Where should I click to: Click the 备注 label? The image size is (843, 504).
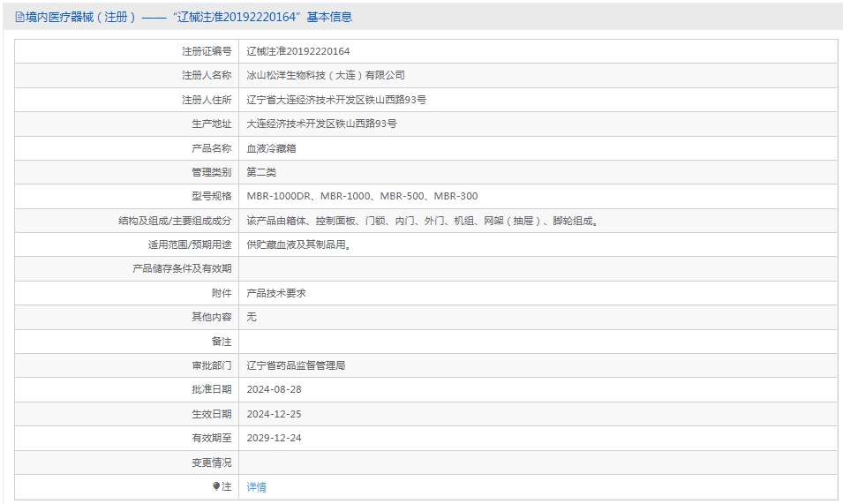coord(222,342)
